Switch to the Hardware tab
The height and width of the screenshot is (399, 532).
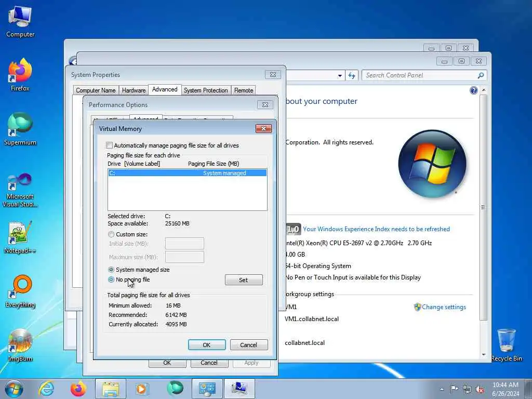click(x=134, y=90)
